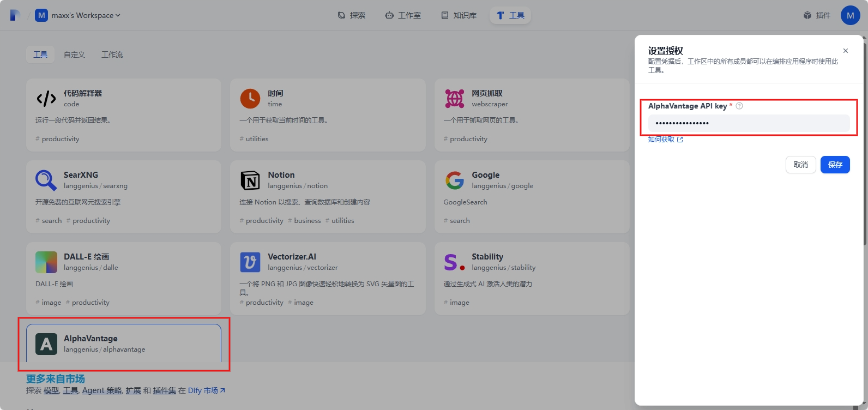Viewport: 868px width, 410px height.
Task: Click 'langgenius / searxng' text
Action: (x=95, y=186)
